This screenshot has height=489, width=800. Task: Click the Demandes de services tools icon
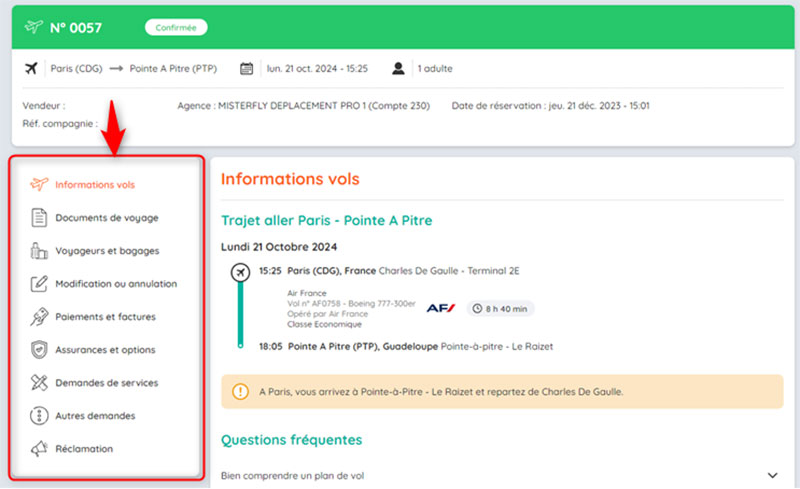[x=39, y=382]
